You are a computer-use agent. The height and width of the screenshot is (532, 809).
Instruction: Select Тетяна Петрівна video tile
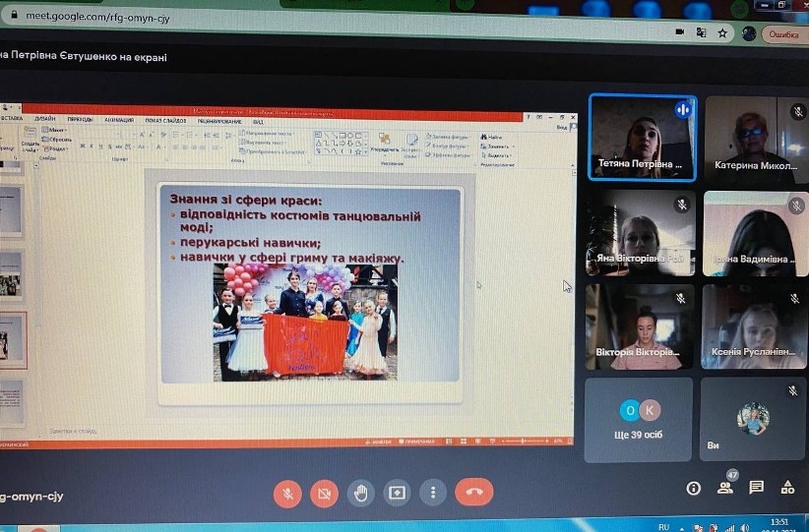(643, 137)
